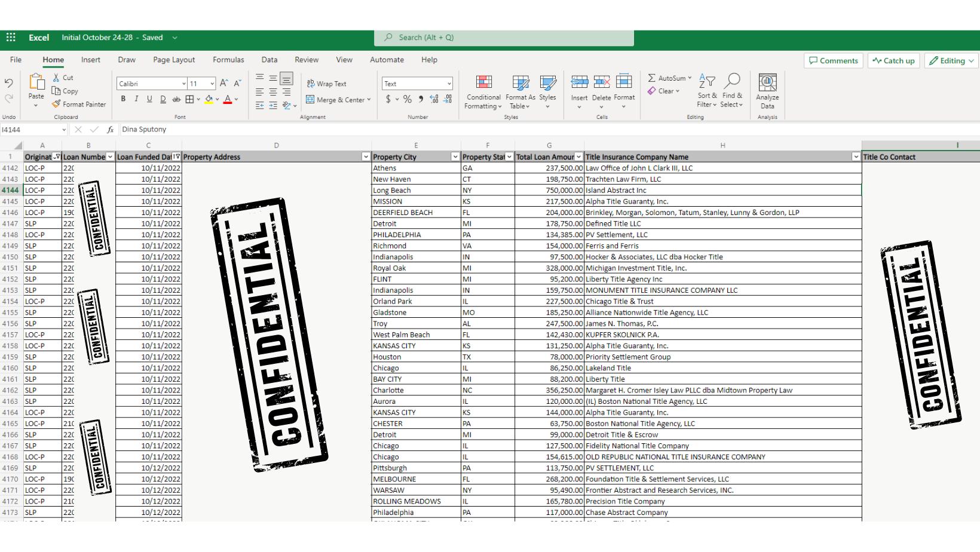Screen dimensions: 980x552
Task: Toggle Strikethrough formatting
Action: pyautogui.click(x=176, y=99)
